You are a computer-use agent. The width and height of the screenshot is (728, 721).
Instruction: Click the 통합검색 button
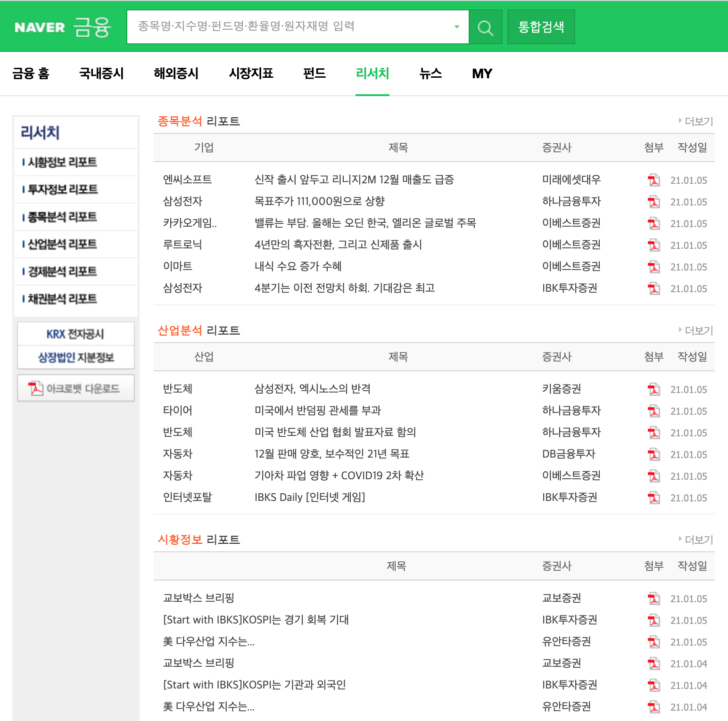click(541, 27)
